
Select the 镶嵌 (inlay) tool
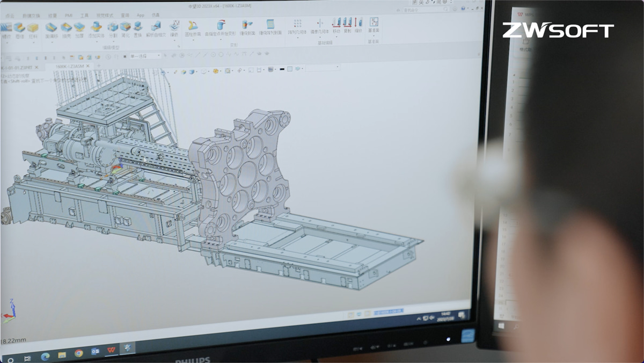[x=174, y=28]
